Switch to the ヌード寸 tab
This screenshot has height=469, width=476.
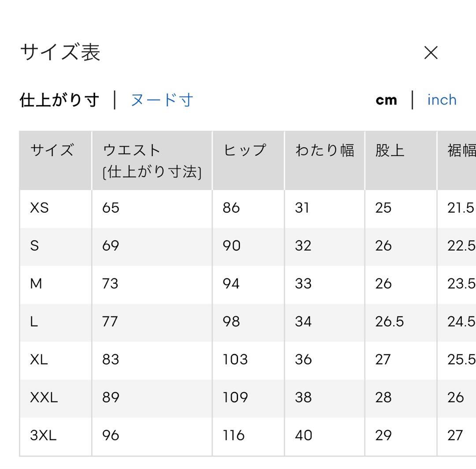coord(162,100)
